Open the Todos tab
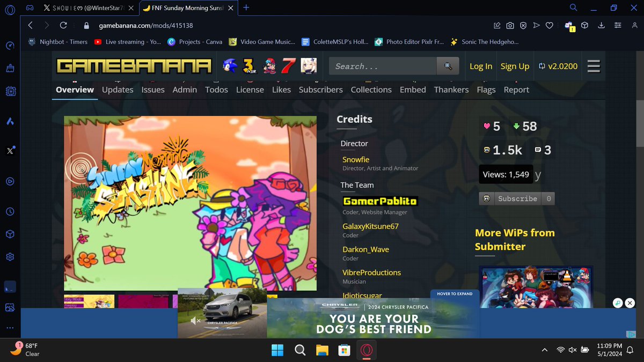The height and width of the screenshot is (362, 644). (x=216, y=90)
